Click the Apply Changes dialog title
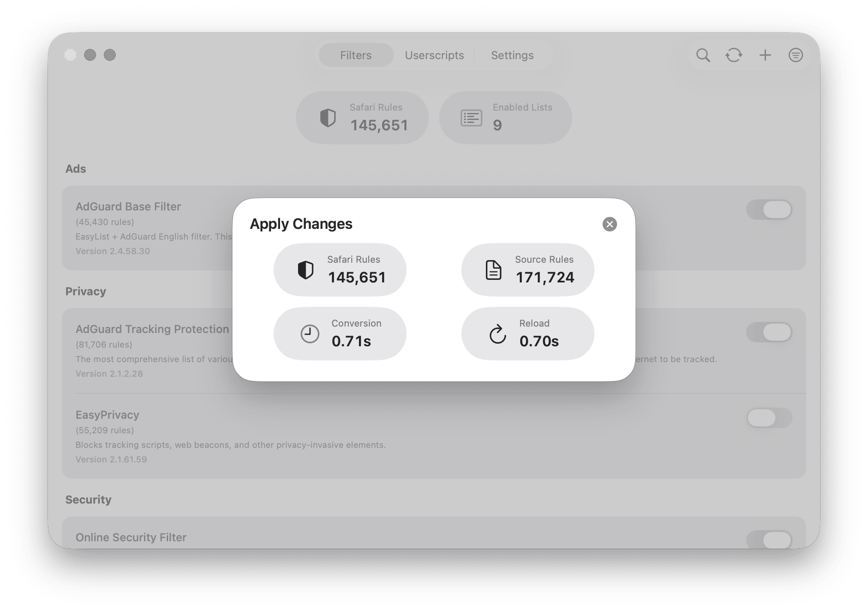This screenshot has width=868, height=612. pyautogui.click(x=301, y=224)
